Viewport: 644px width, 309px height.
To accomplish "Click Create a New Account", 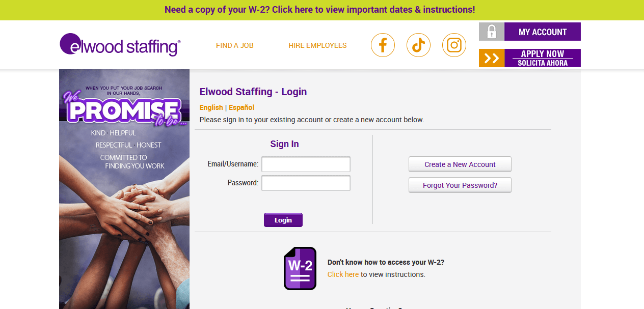I will coord(460,164).
